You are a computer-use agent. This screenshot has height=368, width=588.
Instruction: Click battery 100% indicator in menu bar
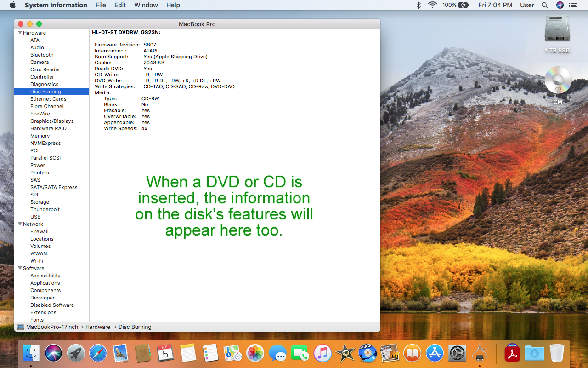(x=455, y=5)
